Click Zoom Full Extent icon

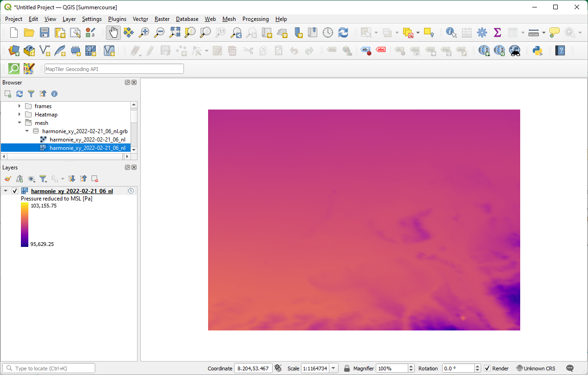coord(175,32)
